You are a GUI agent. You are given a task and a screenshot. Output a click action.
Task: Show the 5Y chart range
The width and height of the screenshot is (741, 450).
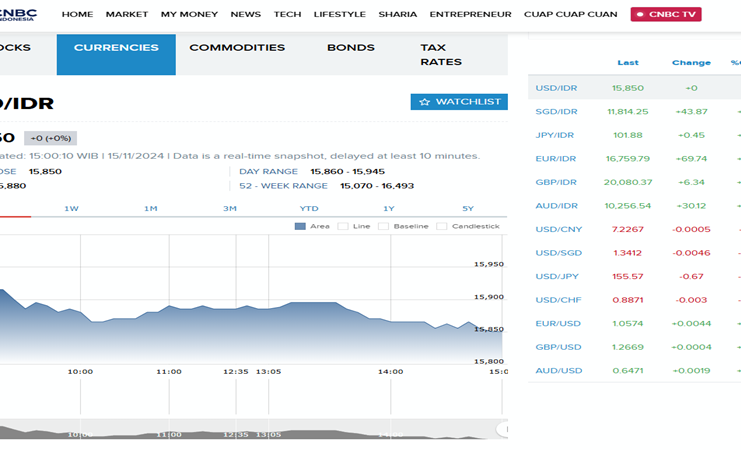click(467, 208)
